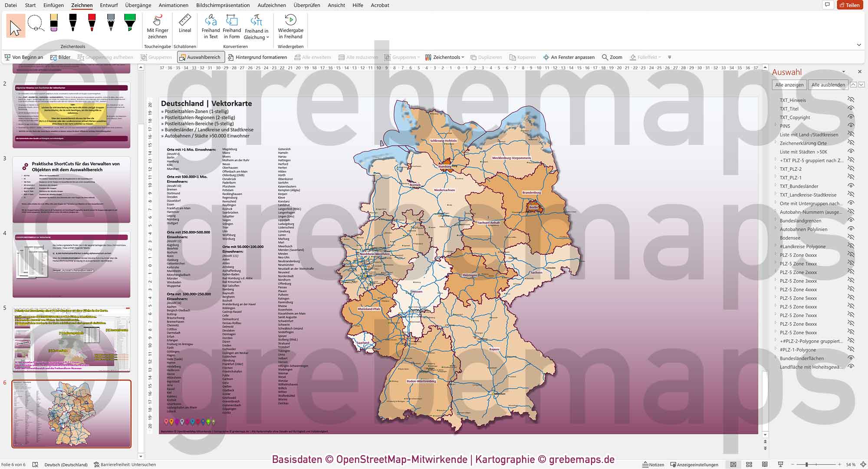868x469 pixels.
Task: Convert ink with Freihand in Form
Action: 232,27
